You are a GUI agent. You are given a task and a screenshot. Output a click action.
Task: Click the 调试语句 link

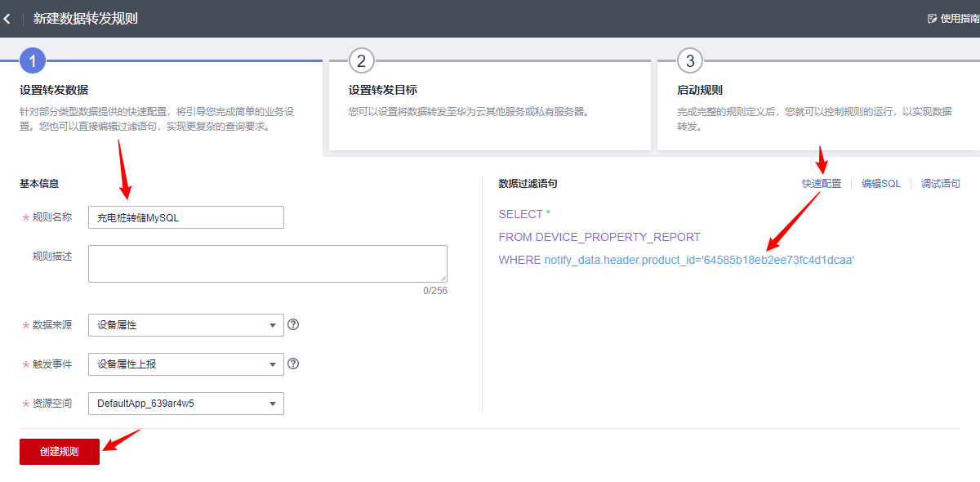(941, 184)
